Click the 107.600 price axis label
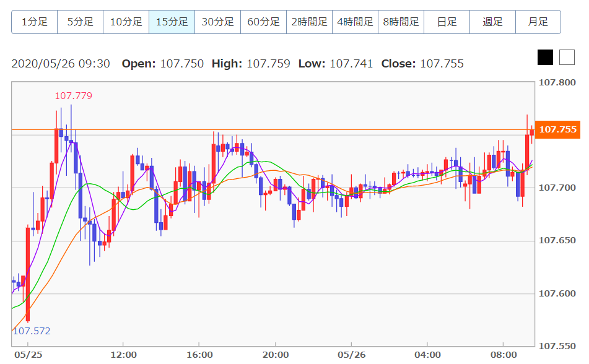The width and height of the screenshot is (589, 364). 557,294
